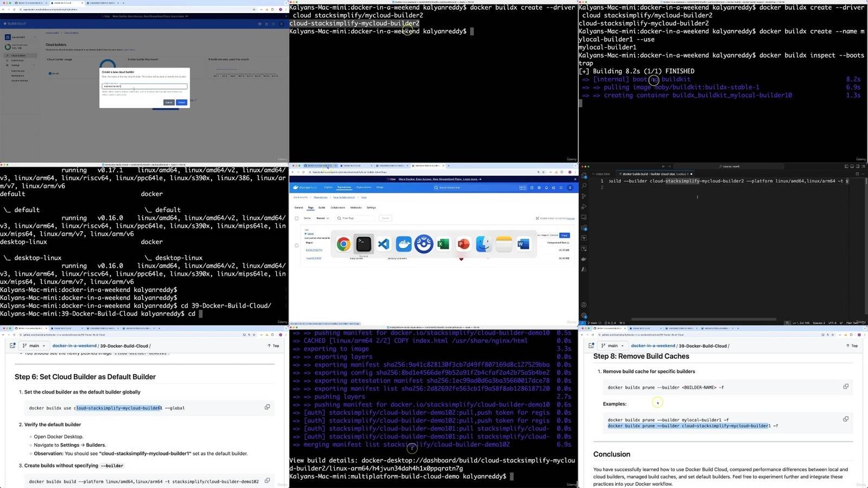Copy the 'docker buildx use' command snippet
The width and height of the screenshot is (868, 488).
[x=267, y=407]
